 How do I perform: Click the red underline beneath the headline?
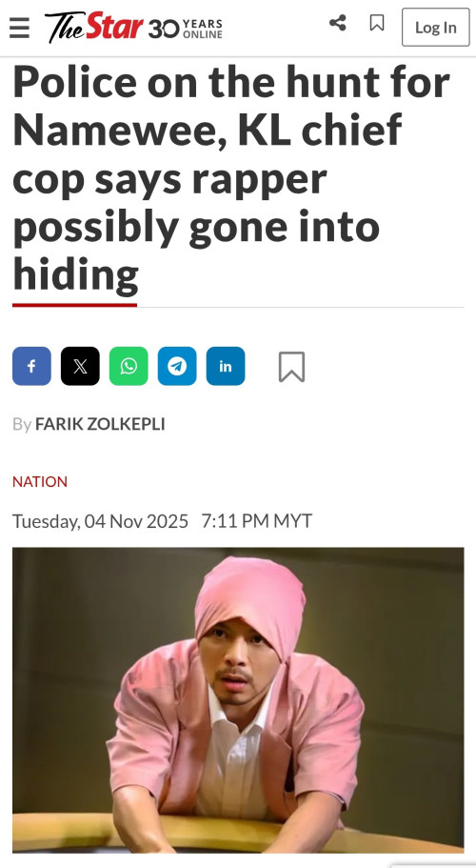(74, 305)
